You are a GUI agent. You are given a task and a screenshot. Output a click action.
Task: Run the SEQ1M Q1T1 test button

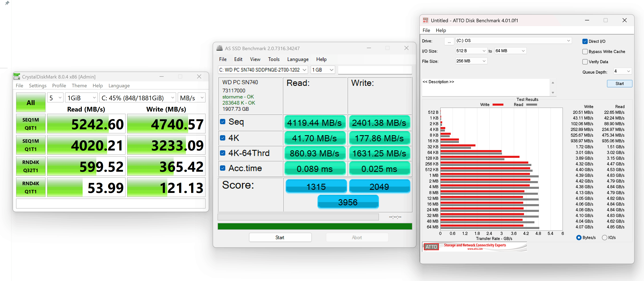point(31,145)
